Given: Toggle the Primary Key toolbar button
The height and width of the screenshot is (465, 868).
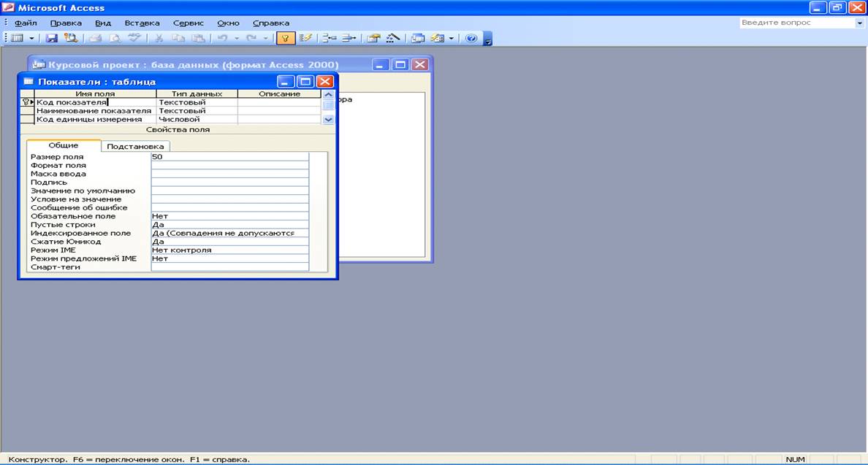Looking at the screenshot, I should point(285,38).
